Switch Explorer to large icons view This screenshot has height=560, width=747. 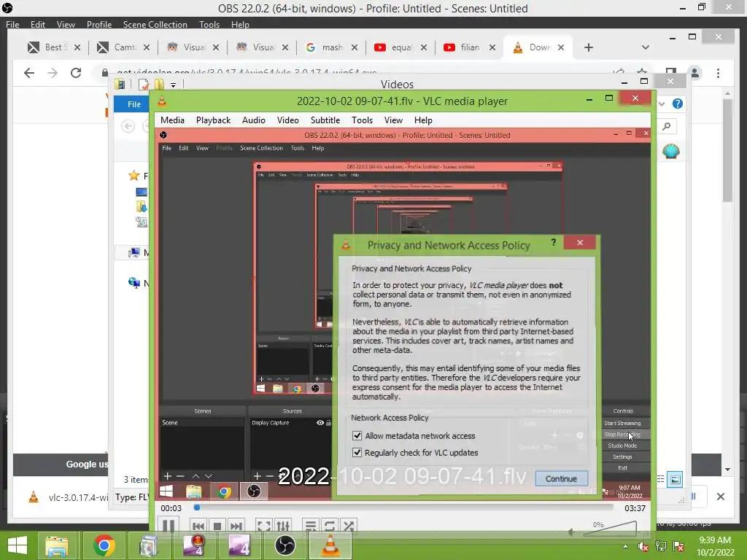[x=675, y=479]
